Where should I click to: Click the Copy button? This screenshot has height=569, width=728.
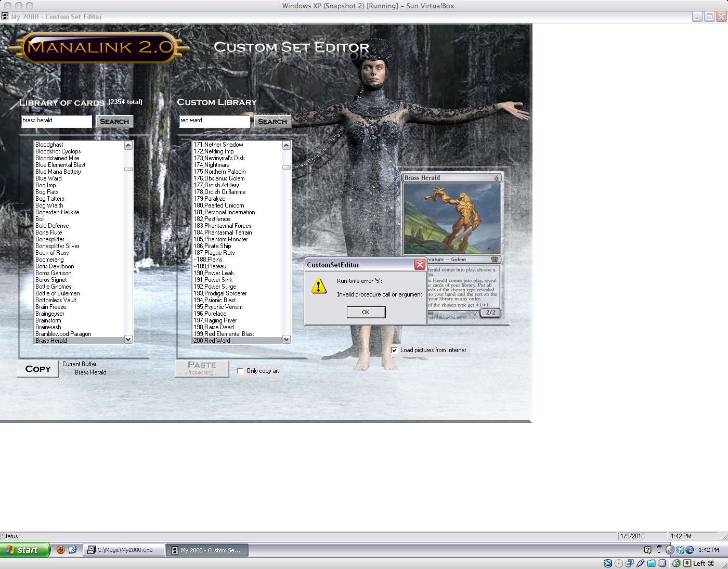coord(38,369)
